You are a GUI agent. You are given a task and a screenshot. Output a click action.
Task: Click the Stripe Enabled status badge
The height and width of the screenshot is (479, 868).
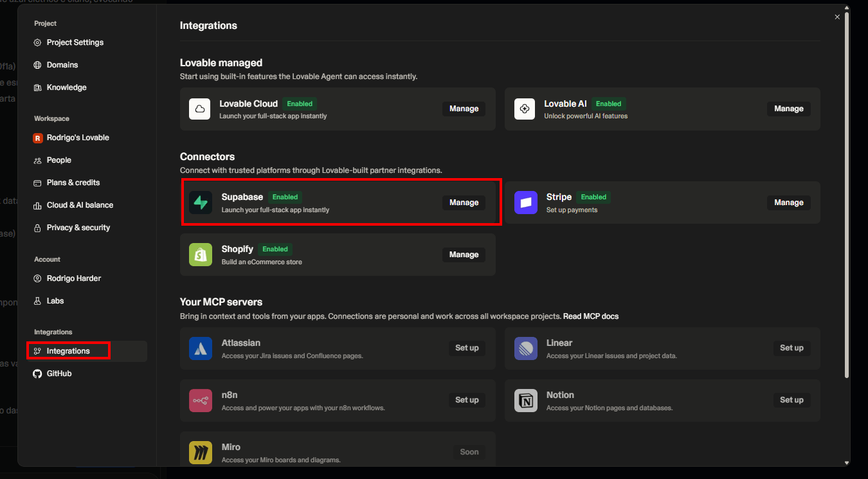(x=593, y=197)
